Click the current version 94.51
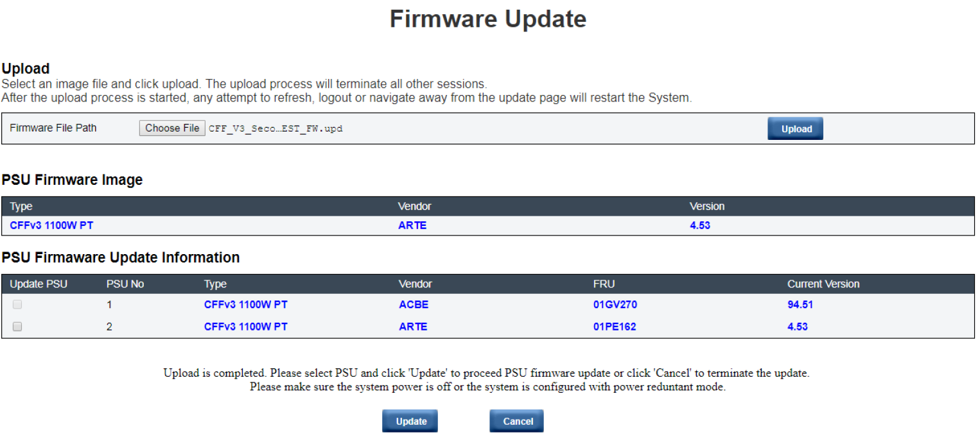 [800, 305]
